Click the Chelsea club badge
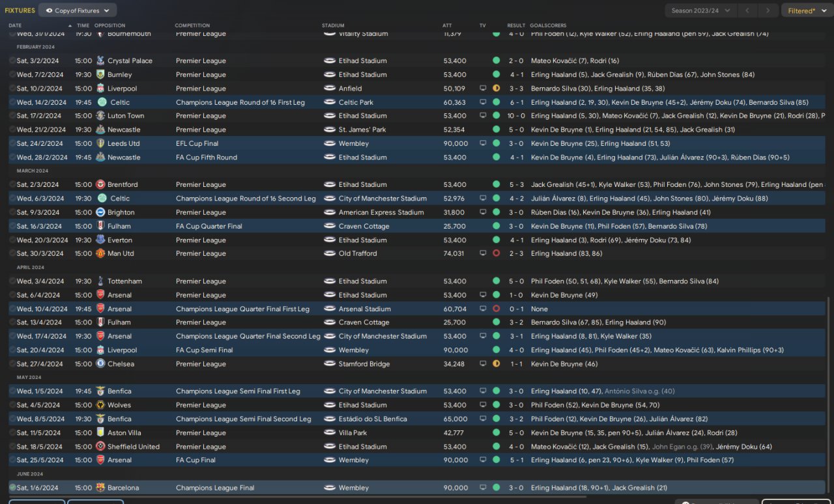 pyautogui.click(x=100, y=363)
